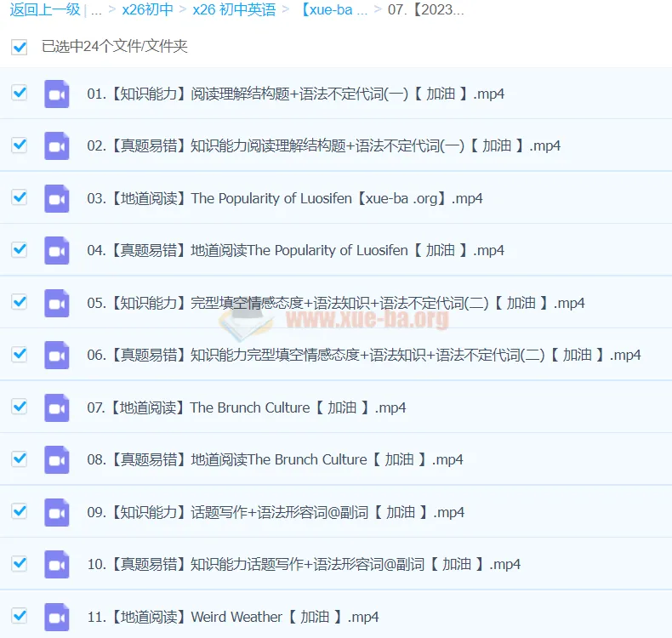Expand the collapsed breadcrumb ellipsis
The image size is (672, 638).
[x=98, y=10]
